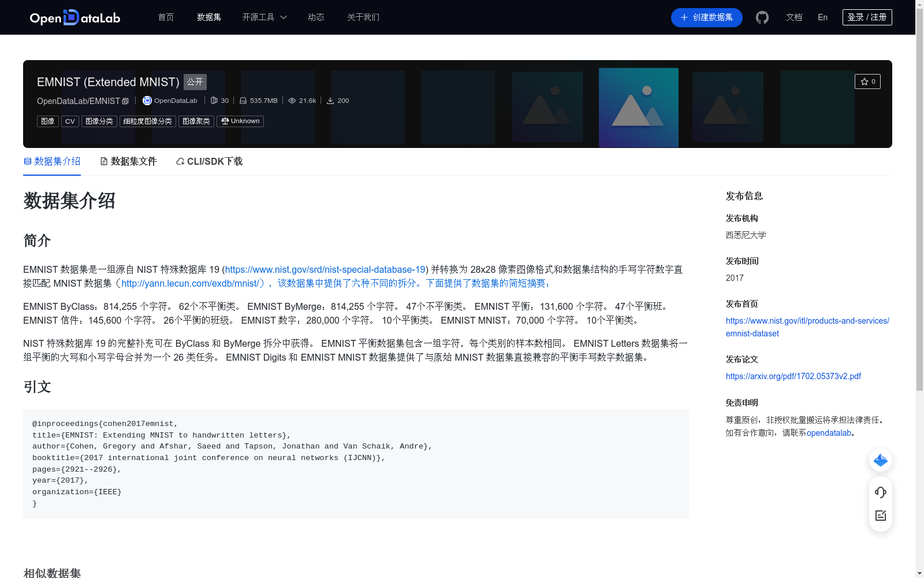924x578 pixels.
Task: Switch to the CLI/SDK下载 tab
Action: (x=209, y=161)
